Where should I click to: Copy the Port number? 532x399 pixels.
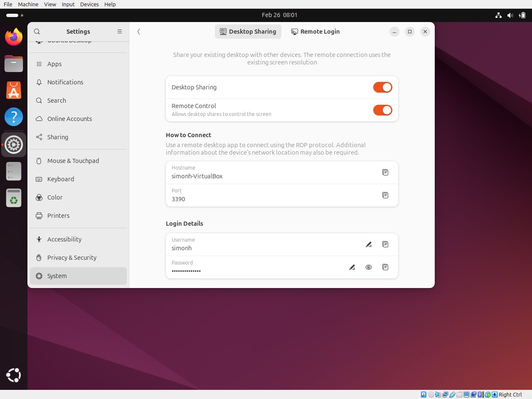(385, 195)
